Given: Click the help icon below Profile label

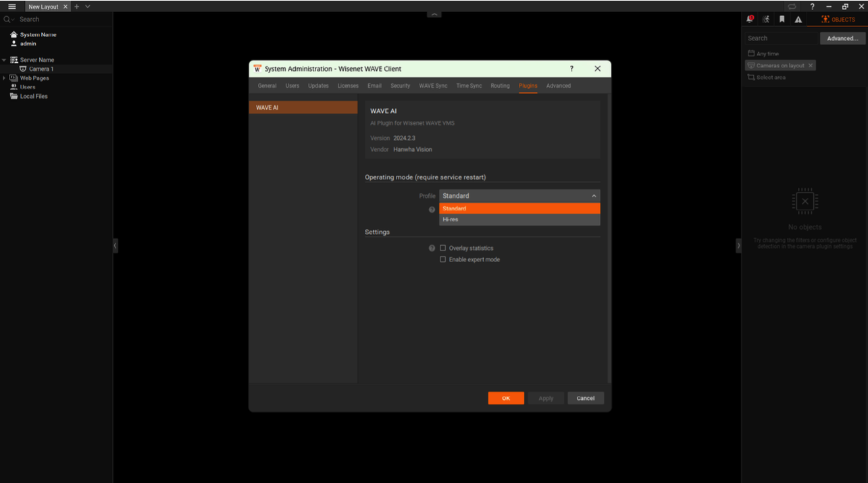Looking at the screenshot, I should coord(432,209).
